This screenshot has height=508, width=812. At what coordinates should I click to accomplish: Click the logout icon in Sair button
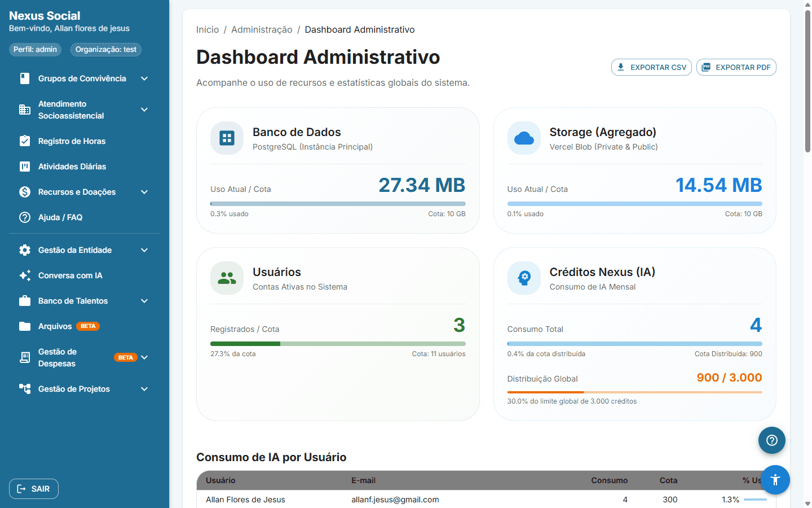21,489
